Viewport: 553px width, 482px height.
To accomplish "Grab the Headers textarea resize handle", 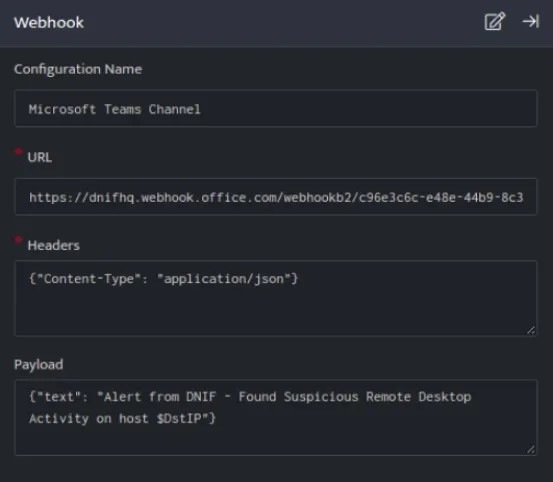I will click(x=531, y=330).
